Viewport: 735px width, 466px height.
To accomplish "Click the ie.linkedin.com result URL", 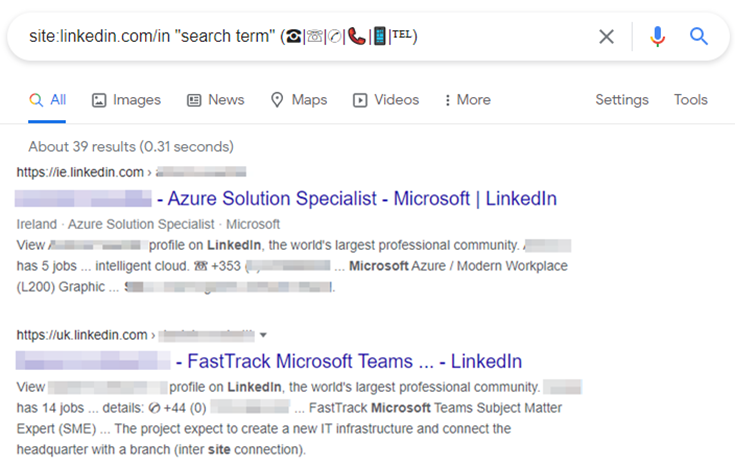I will (82, 172).
